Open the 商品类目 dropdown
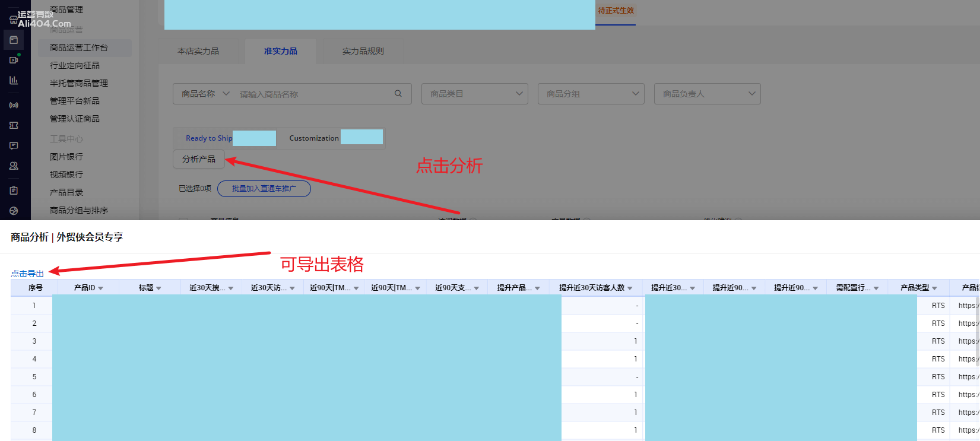The image size is (980, 441). pos(474,94)
